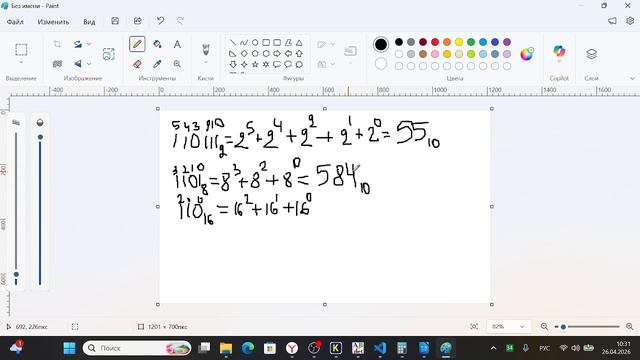Click the Flip image icon

pos(78,64)
